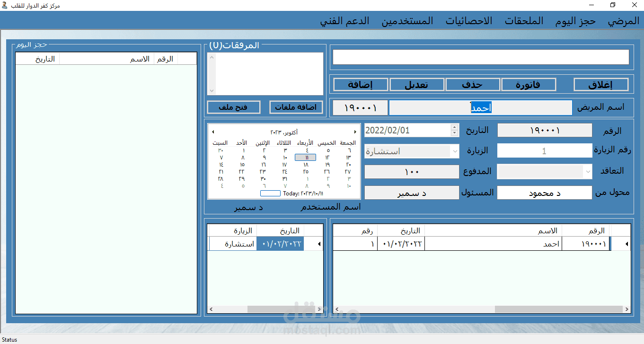The image size is (644, 344).
Task: Click the left scroll arrow of the visits grid
Action: [212, 309]
